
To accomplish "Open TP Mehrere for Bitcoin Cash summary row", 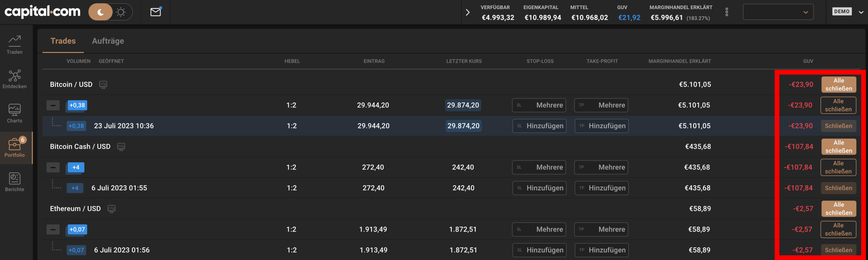I will (x=601, y=167).
